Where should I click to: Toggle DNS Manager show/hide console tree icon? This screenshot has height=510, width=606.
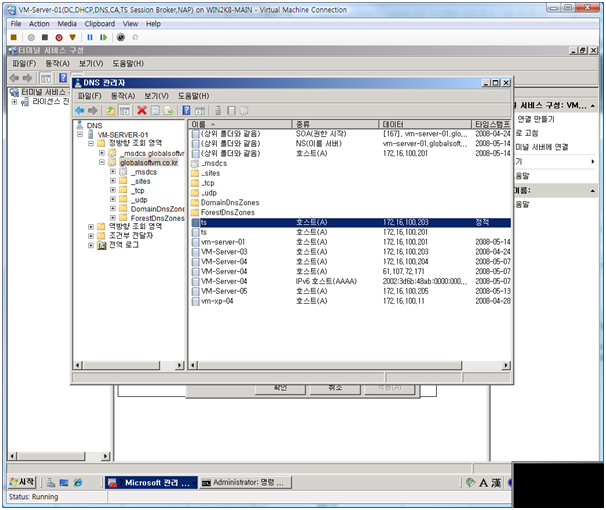click(x=124, y=111)
